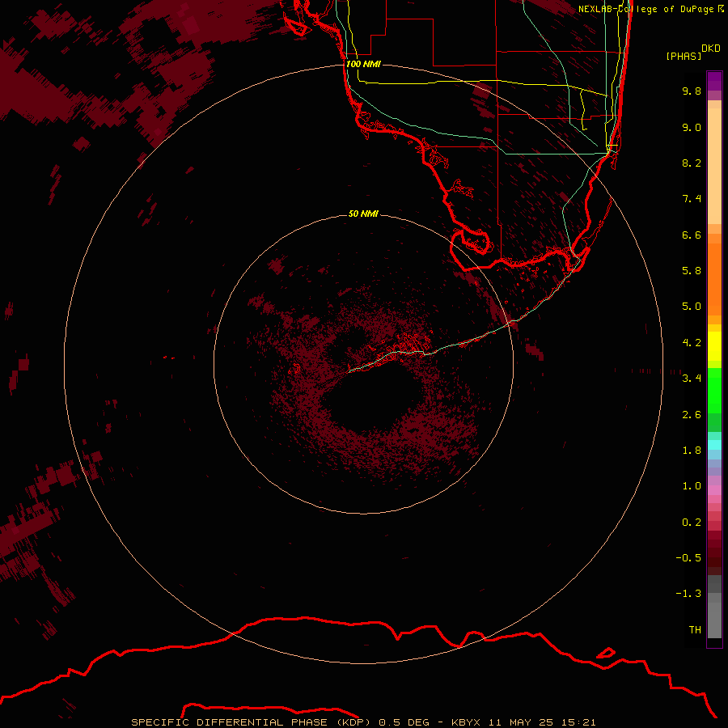The image size is (728, 728).
Task: Click the purple swatch atop the color bar
Action: [714, 81]
